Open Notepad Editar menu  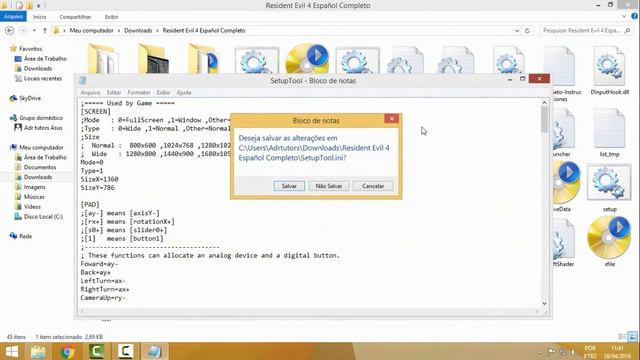coord(114,93)
